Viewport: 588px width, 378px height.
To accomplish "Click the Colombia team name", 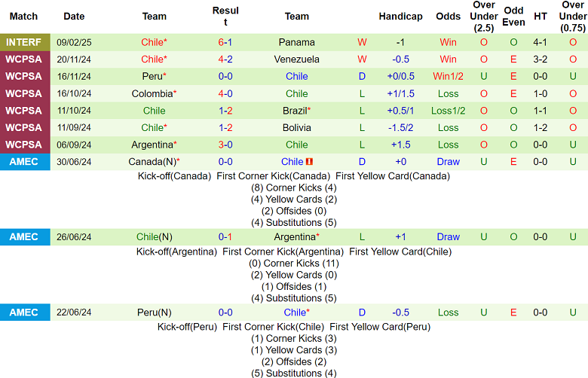I will click(154, 93).
